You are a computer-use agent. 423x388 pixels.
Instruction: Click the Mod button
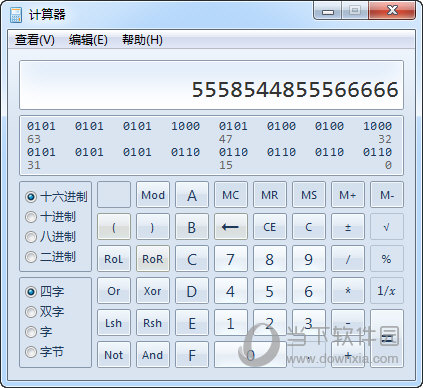click(153, 195)
